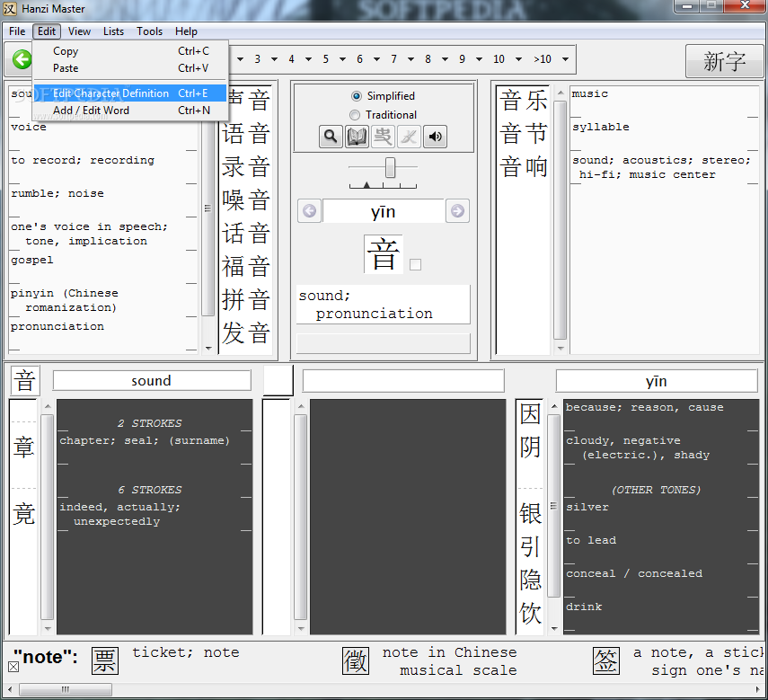Click the 票 character box in note bar
768x700 pixels.
coord(105,660)
